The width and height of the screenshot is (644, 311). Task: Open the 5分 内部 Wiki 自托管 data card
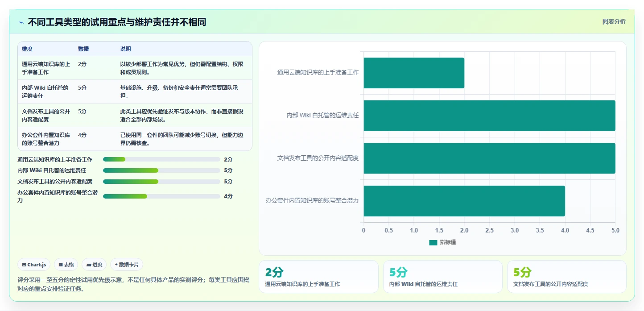point(443,277)
